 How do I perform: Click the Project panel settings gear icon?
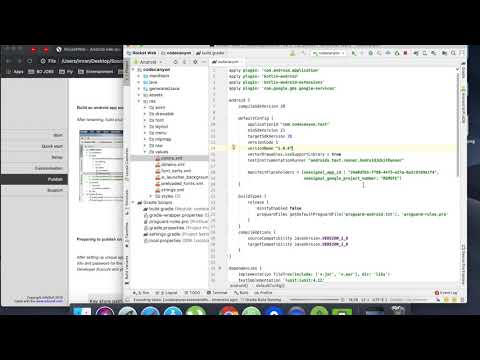[195, 62]
